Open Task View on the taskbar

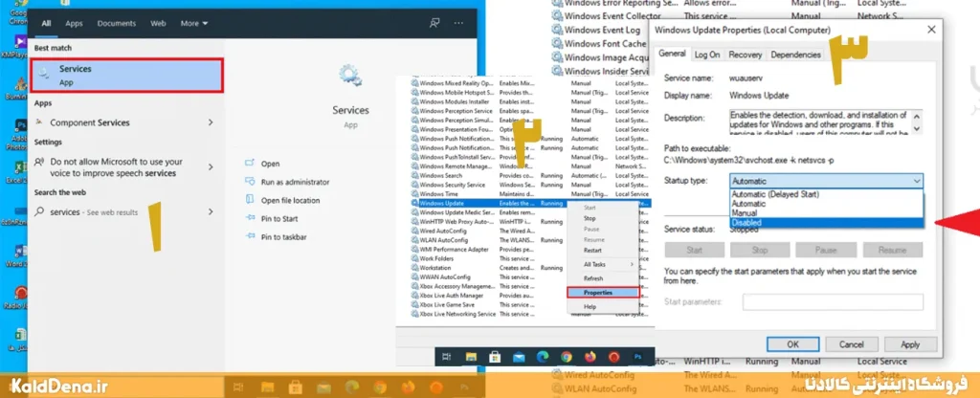coord(446,357)
